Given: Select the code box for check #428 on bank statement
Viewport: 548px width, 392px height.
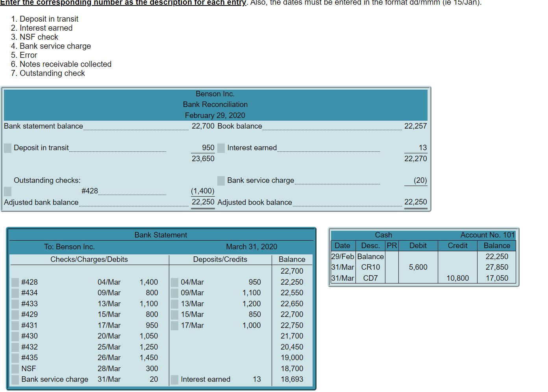Looking at the screenshot, I should (x=15, y=282).
